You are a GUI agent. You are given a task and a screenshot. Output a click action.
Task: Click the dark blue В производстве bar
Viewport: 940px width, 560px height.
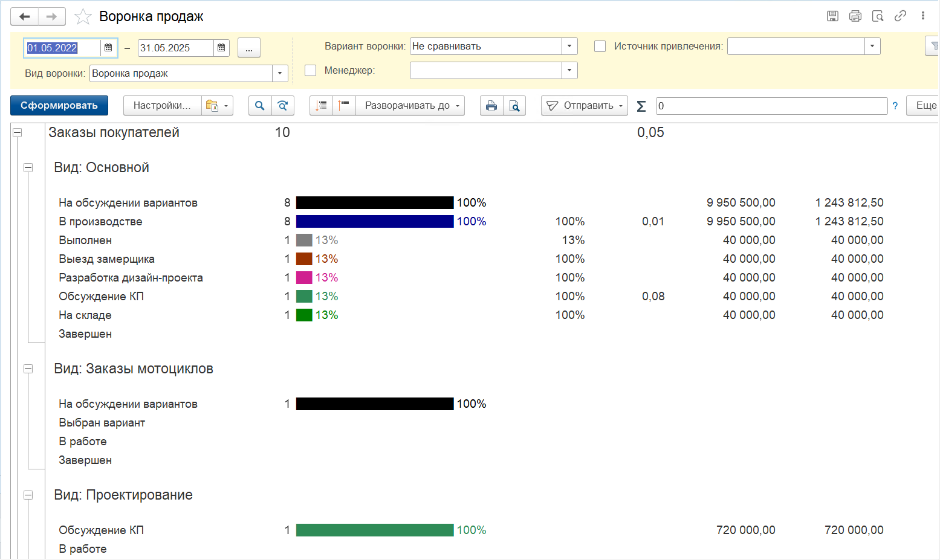(x=375, y=222)
